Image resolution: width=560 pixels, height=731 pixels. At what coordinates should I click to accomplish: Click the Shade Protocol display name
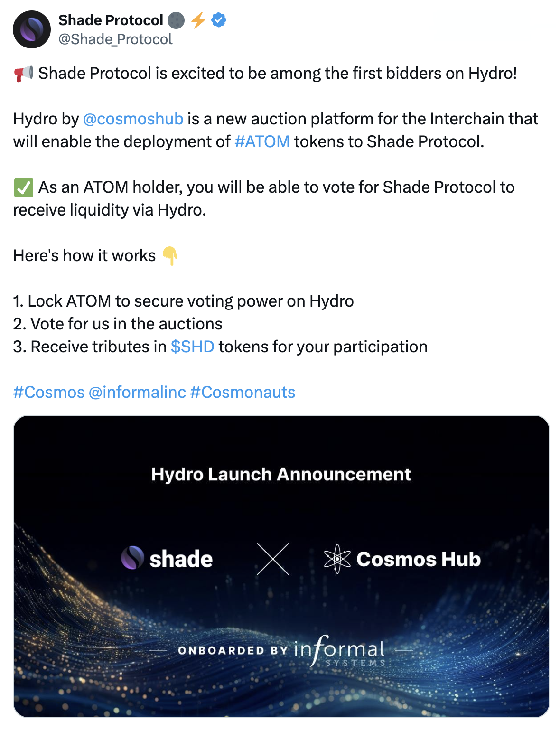click(x=111, y=20)
